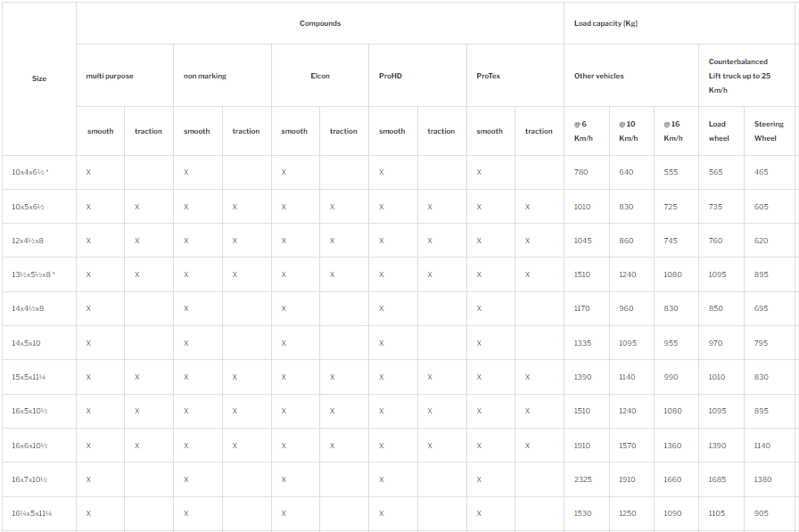
Task: Select the 16¼x5x11¼ size row label
Action: pos(31,513)
